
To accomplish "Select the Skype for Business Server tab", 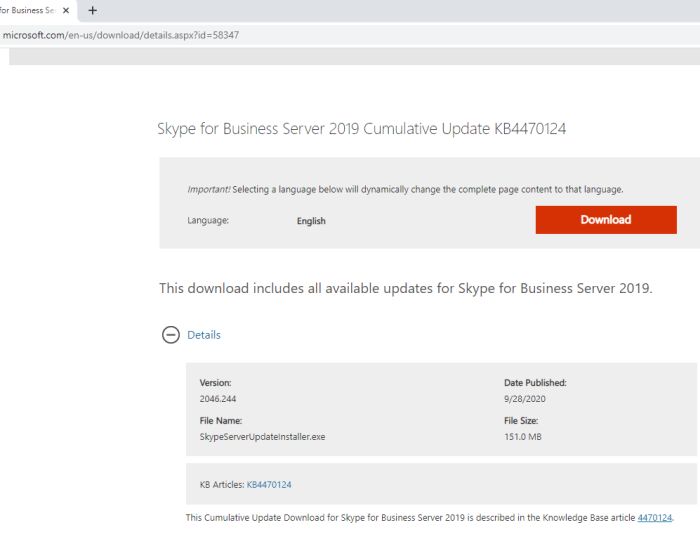I will [x=28, y=10].
